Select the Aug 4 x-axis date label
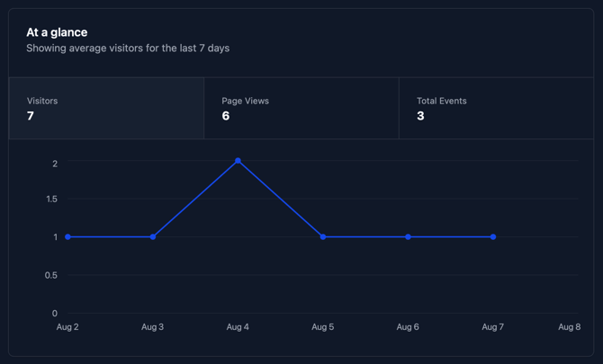 [x=238, y=327]
